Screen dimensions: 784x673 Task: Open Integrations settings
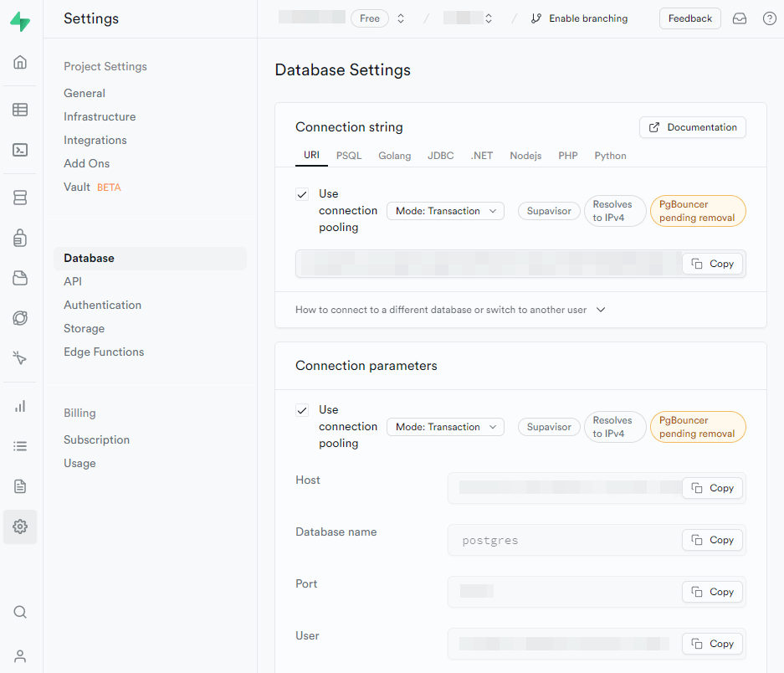pos(95,140)
